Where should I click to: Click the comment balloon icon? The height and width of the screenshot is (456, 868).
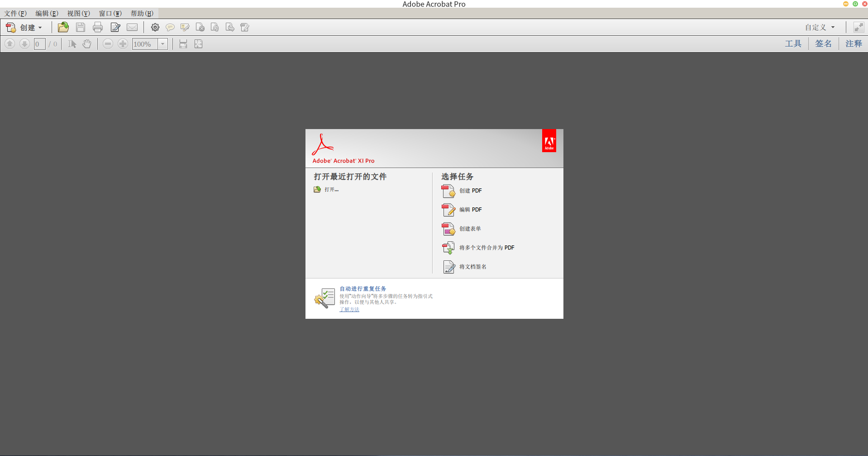[170, 27]
